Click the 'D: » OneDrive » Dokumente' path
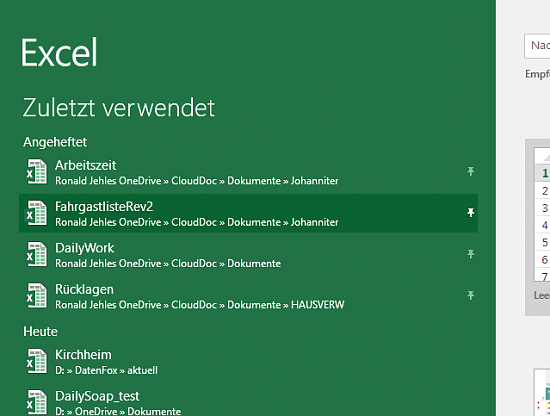The image size is (550, 416). 118,411
